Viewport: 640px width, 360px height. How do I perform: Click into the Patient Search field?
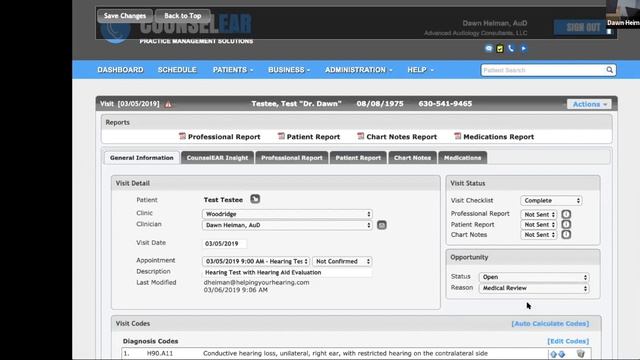pos(543,70)
